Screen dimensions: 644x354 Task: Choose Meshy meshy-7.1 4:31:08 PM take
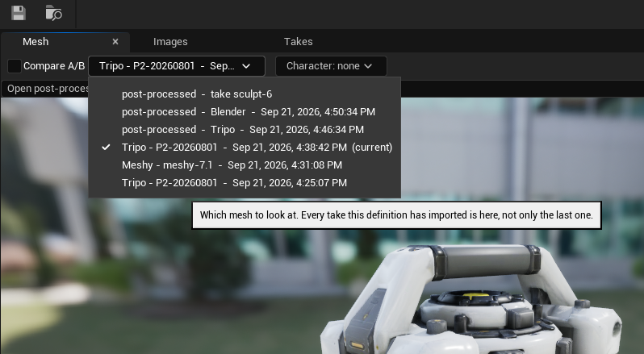(x=245, y=165)
